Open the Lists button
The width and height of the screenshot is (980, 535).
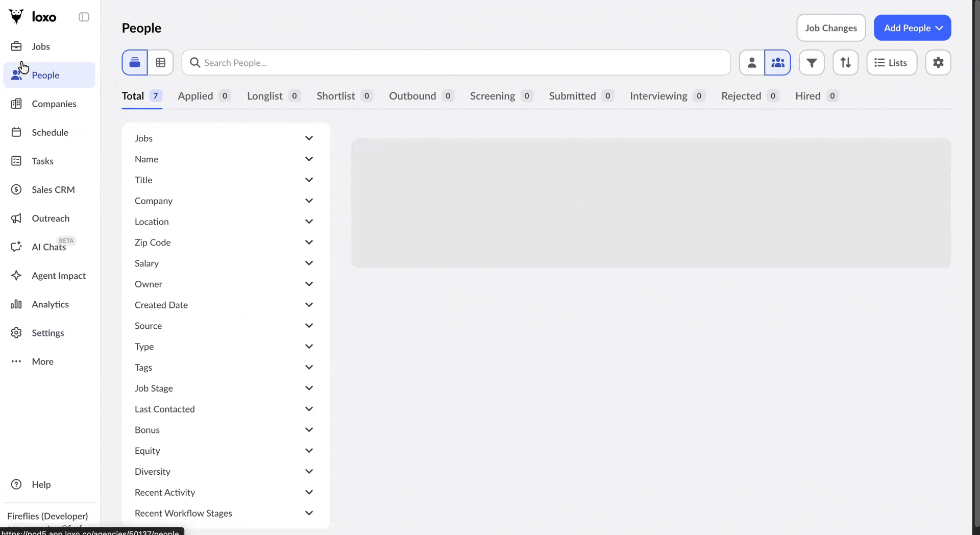[892, 63]
